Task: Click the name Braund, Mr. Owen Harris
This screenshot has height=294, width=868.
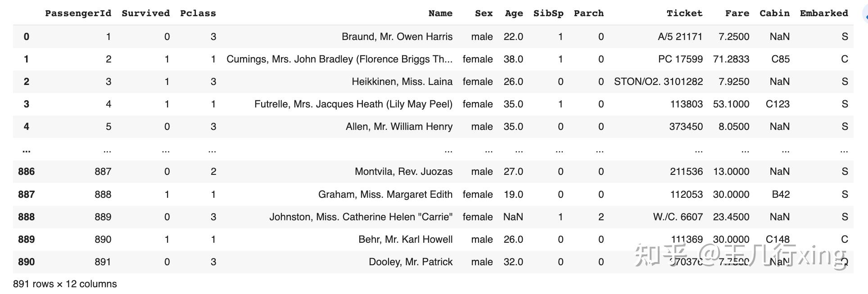Action: coord(397,36)
